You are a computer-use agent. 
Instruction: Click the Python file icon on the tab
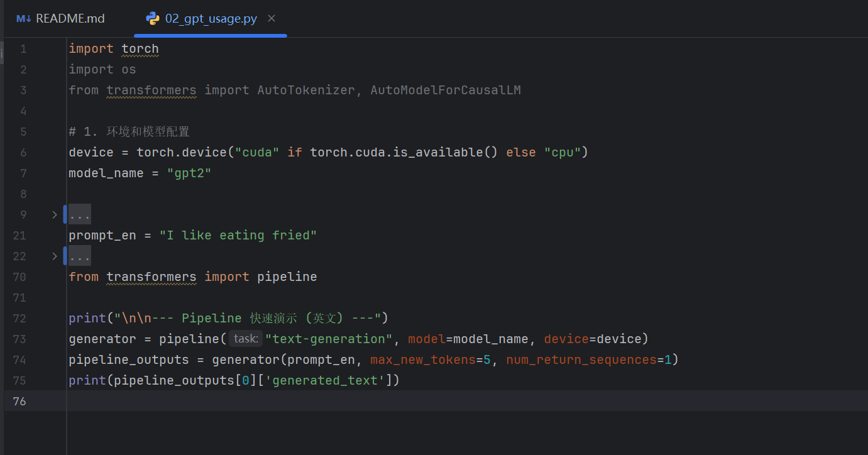pyautogui.click(x=153, y=19)
